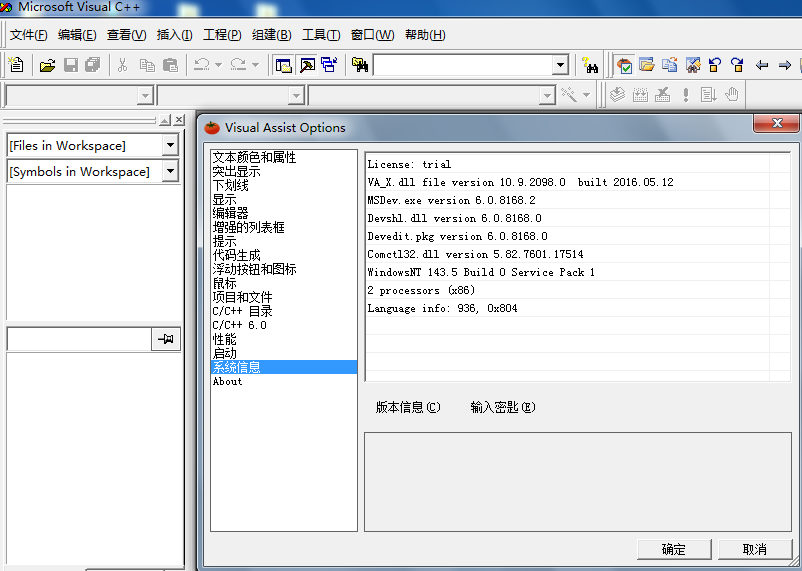Viewport: 802px width, 571px height.
Task: Open the 组建(B) menu
Action: tap(272, 35)
